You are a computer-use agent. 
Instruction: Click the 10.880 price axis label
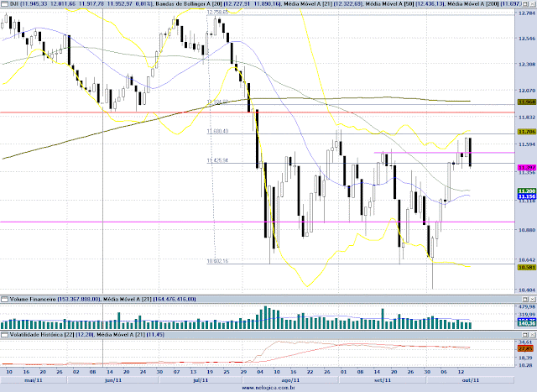pyautogui.click(x=527, y=230)
